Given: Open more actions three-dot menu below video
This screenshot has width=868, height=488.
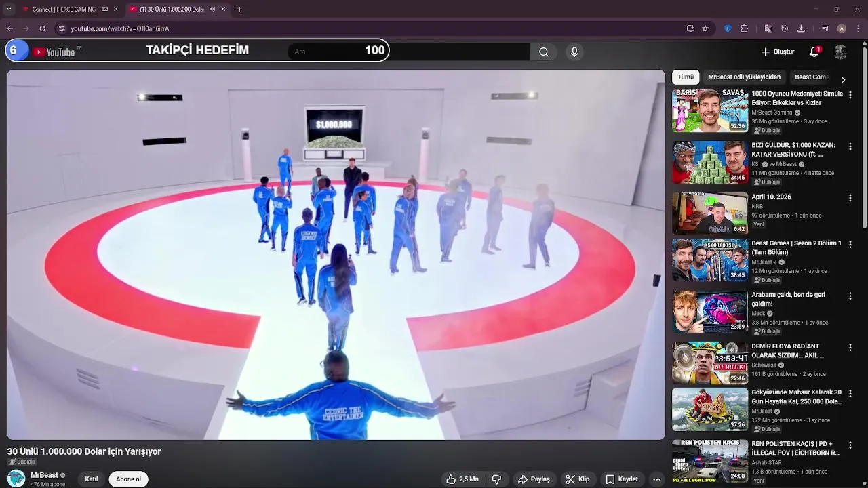Looking at the screenshot, I should (656, 479).
